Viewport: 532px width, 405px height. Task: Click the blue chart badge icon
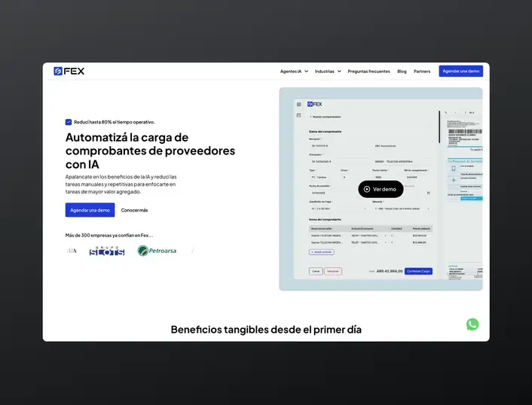[69, 122]
